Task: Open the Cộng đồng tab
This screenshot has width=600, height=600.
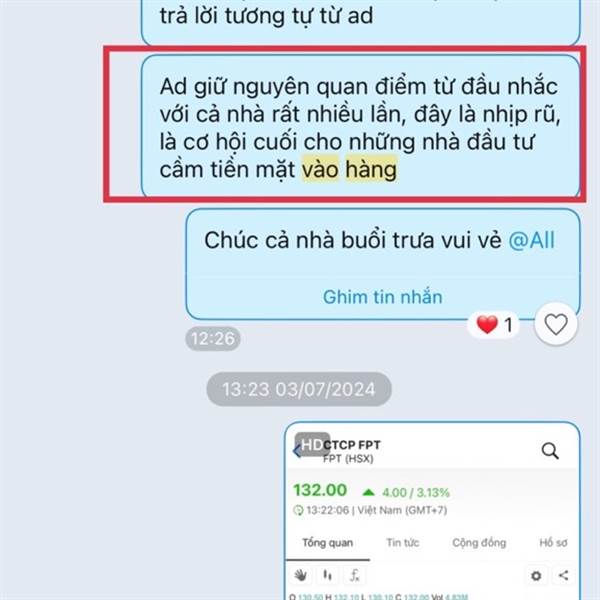Action: coord(479,543)
